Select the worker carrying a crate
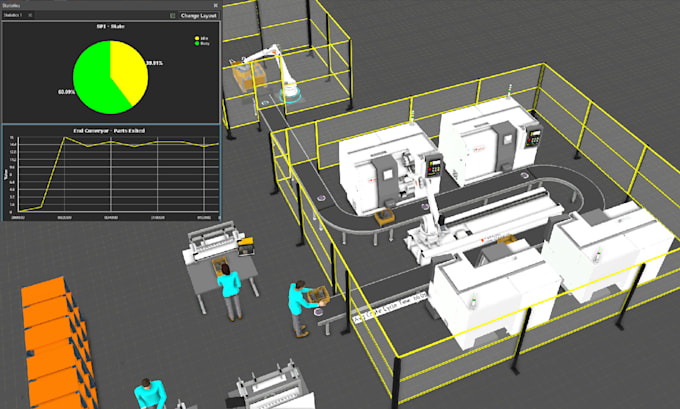The image size is (680, 409). point(304,307)
